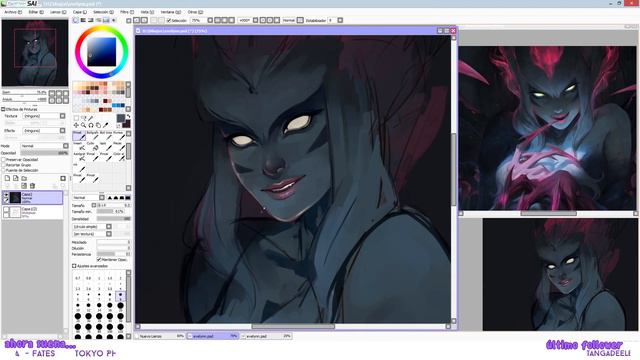Enable Fuente de Selección checkbox
Image resolution: width=640 pixels, height=360 pixels.
click(x=4, y=170)
